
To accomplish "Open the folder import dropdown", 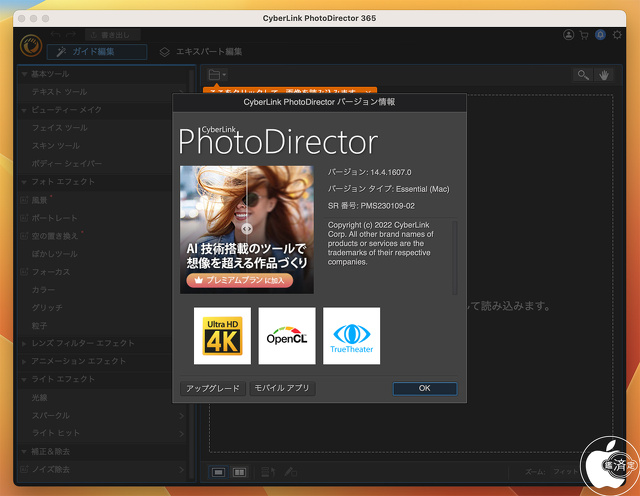I will coord(217,75).
